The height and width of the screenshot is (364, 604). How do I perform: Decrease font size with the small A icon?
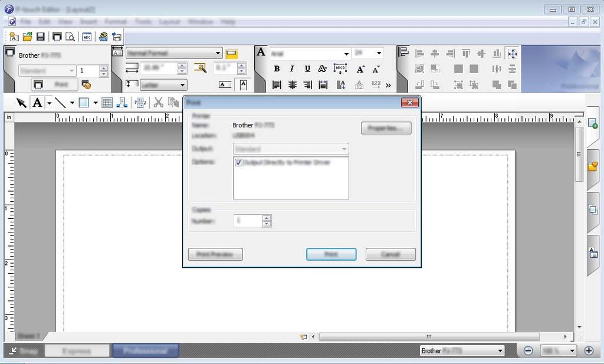(x=376, y=70)
